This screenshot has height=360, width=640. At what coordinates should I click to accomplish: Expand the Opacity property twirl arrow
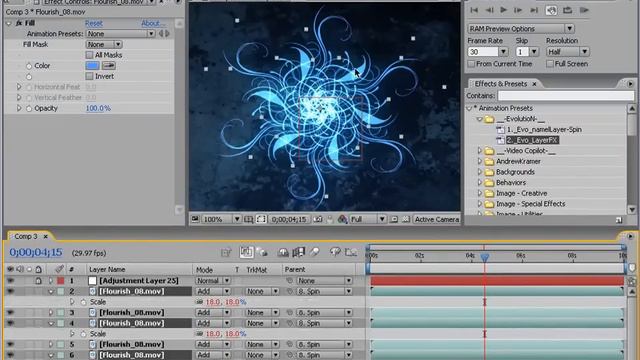(x=19, y=108)
